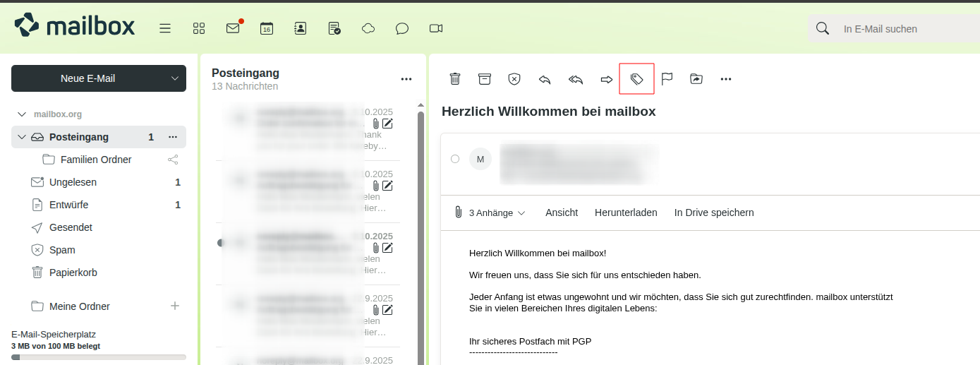980x365 pixels.
Task: Mark message as spam
Action: (x=514, y=79)
